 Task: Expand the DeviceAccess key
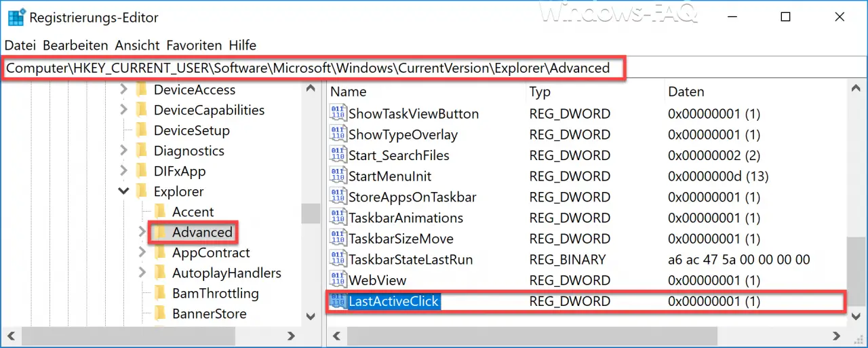point(123,90)
